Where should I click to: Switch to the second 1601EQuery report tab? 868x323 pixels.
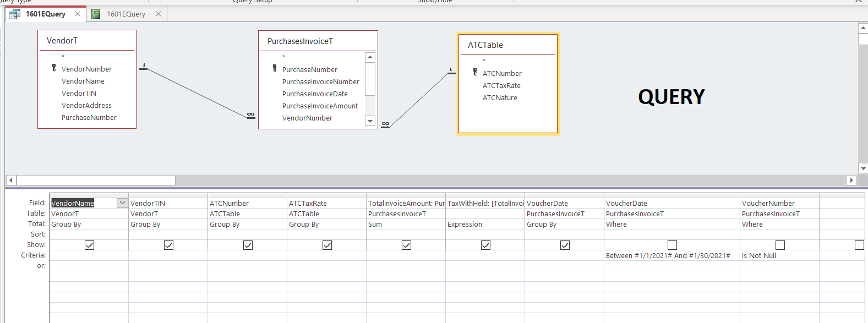[x=126, y=14]
